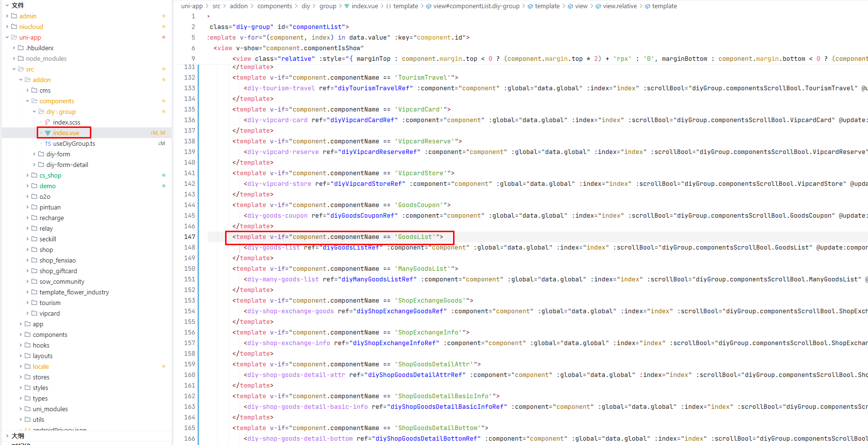Click the Vue icon beside index.vue file
This screenshot has width=868, height=445.
48,133
